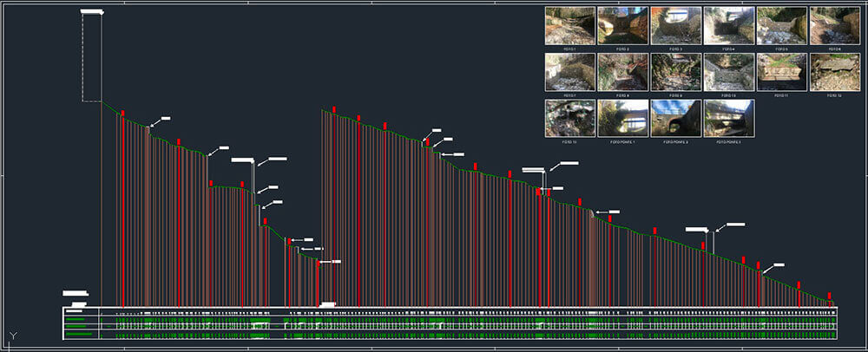Click the FOTO 3 image
The width and height of the screenshot is (868, 352).
pos(675,26)
